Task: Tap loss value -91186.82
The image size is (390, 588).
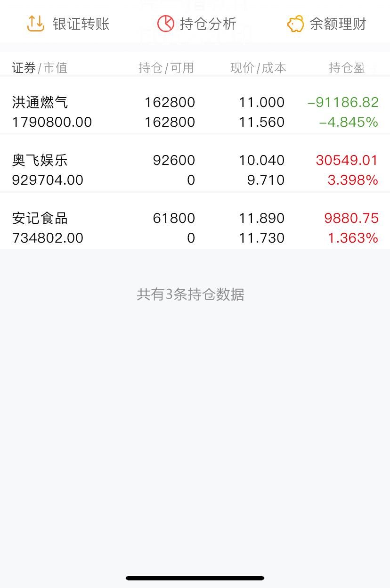Action: coord(343,102)
